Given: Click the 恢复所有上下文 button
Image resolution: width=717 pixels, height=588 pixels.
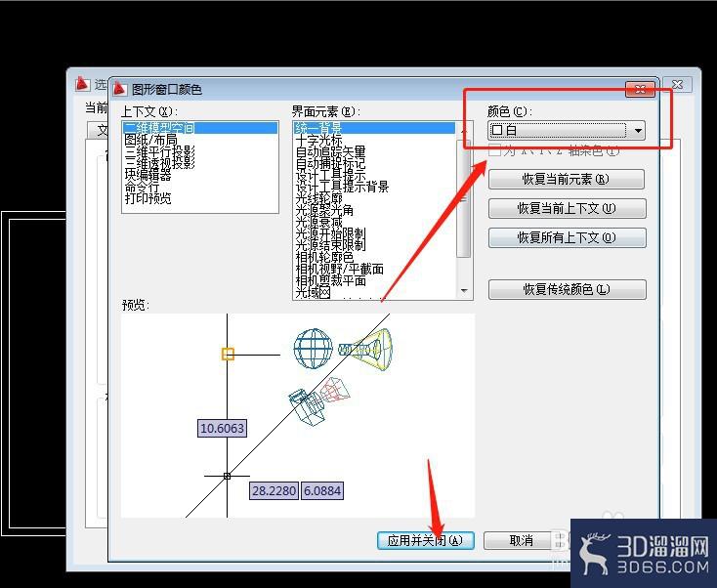Looking at the screenshot, I should [x=567, y=237].
